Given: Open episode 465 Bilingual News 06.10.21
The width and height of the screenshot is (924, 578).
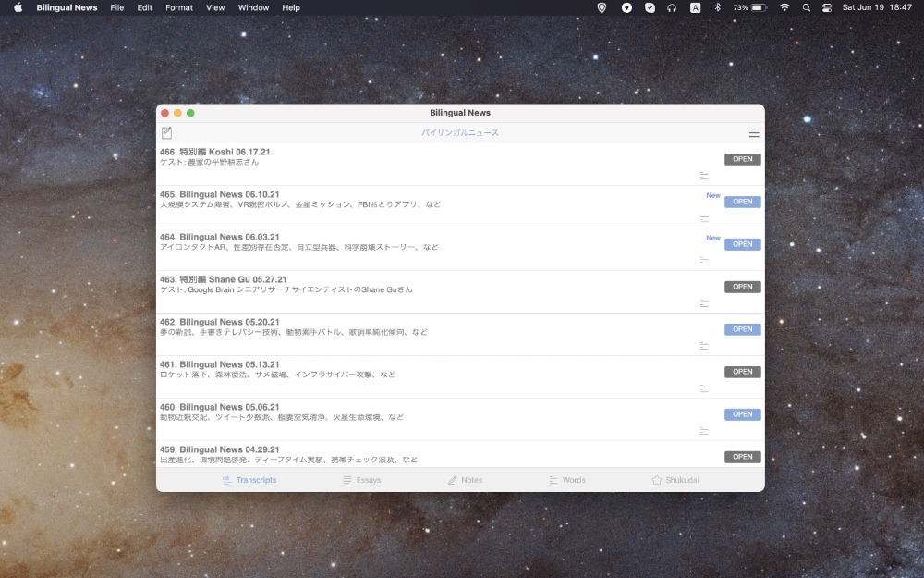Looking at the screenshot, I should click(743, 202).
